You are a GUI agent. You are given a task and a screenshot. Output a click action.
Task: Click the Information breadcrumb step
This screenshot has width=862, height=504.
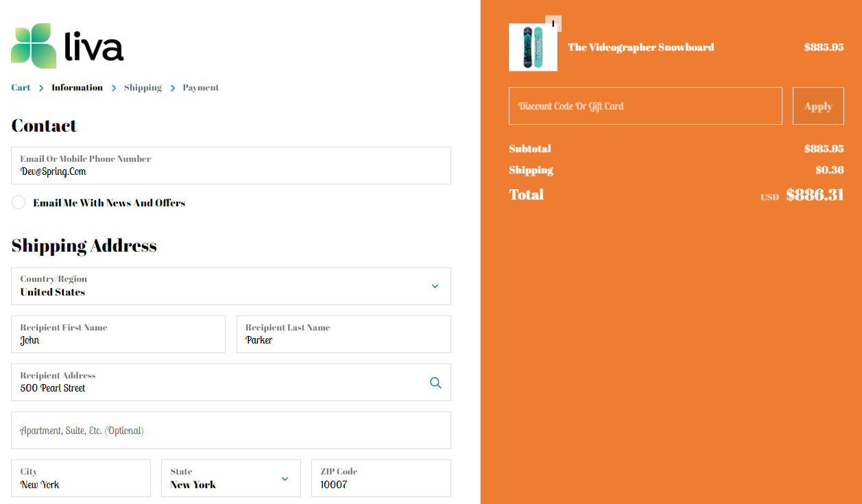77,88
